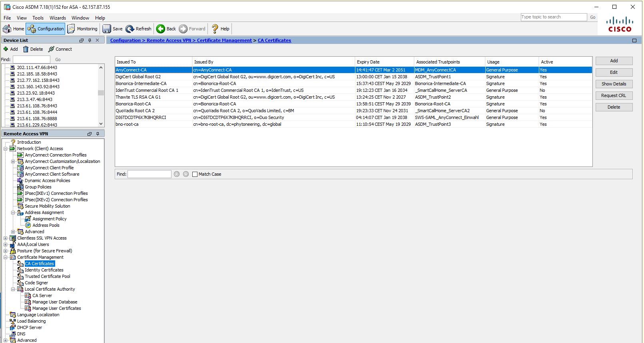Select the bno-root-ca certificate row
This screenshot has height=343, width=644.
click(x=353, y=124)
